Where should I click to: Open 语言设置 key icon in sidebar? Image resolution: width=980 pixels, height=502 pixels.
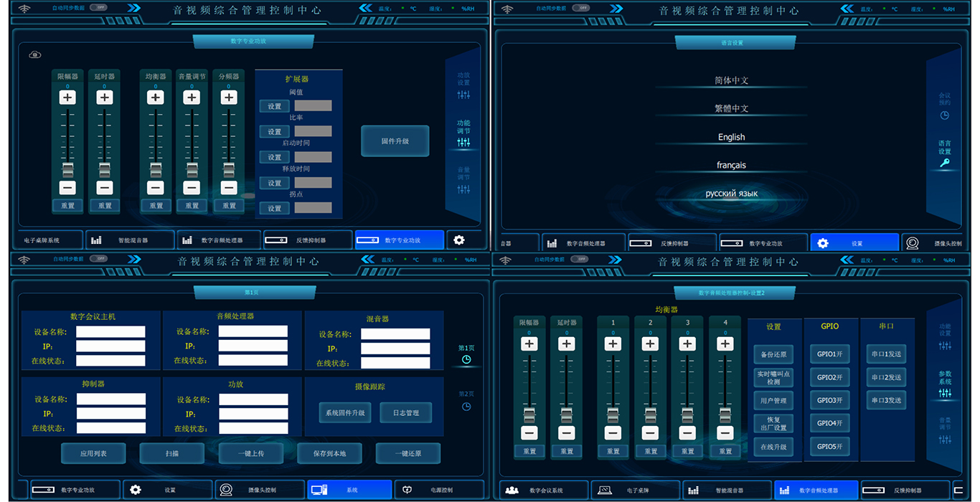point(945,164)
